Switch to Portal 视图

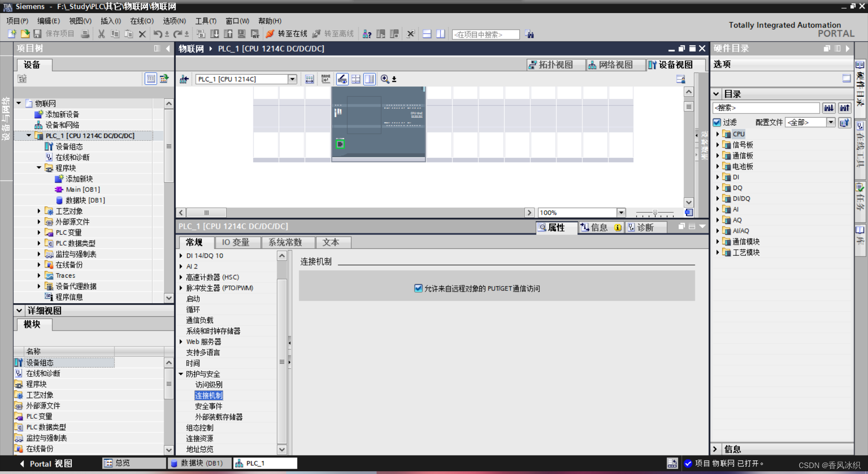(46, 464)
